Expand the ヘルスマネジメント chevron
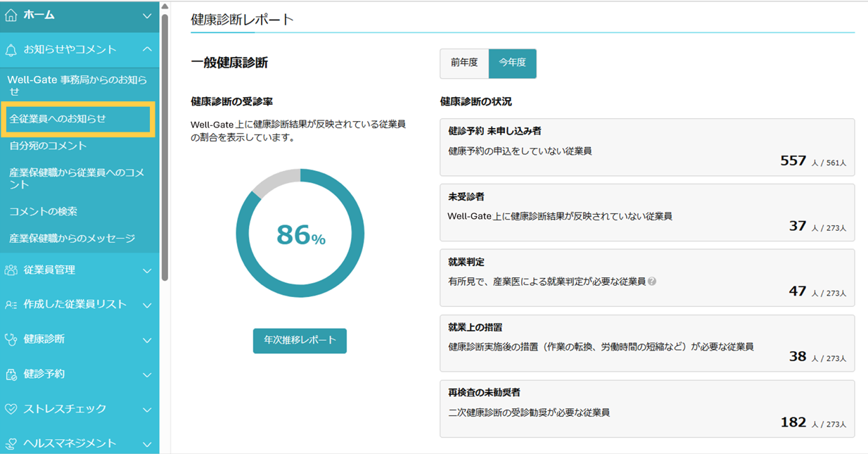Screen dimensions: 868x454 (146, 444)
